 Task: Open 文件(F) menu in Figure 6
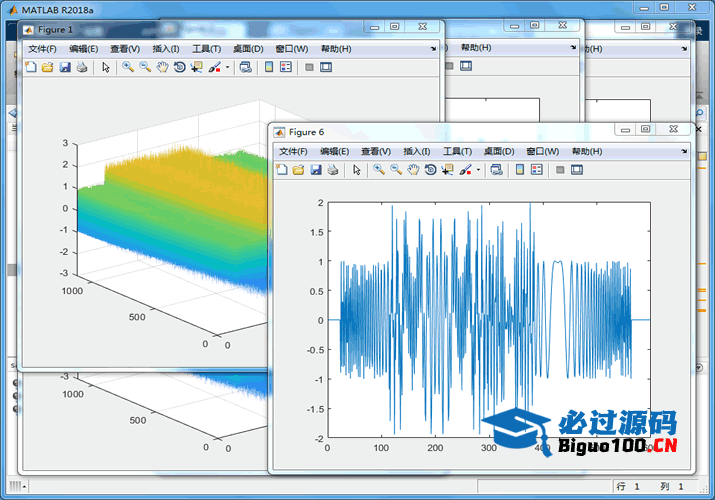pos(293,151)
